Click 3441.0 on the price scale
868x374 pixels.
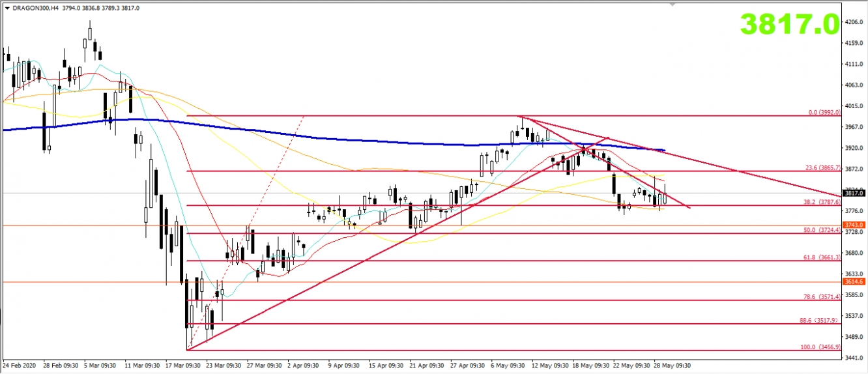click(853, 358)
